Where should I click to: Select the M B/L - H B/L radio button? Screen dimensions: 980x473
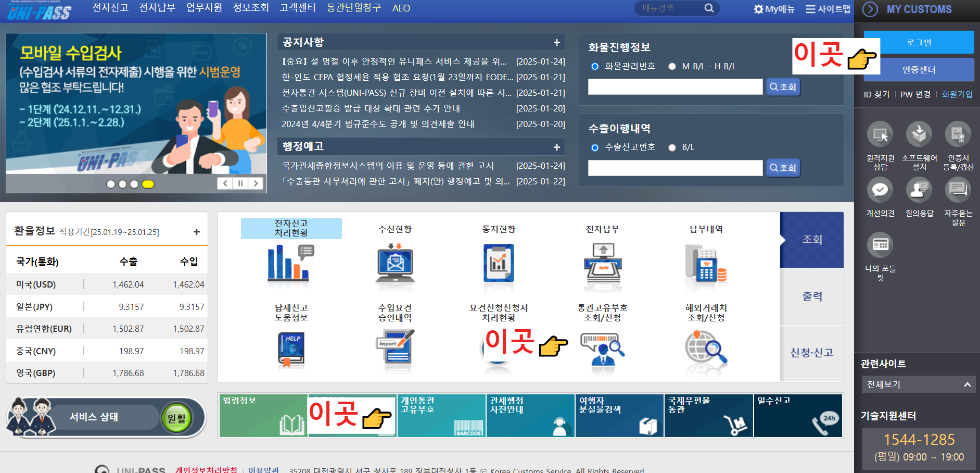click(x=672, y=66)
